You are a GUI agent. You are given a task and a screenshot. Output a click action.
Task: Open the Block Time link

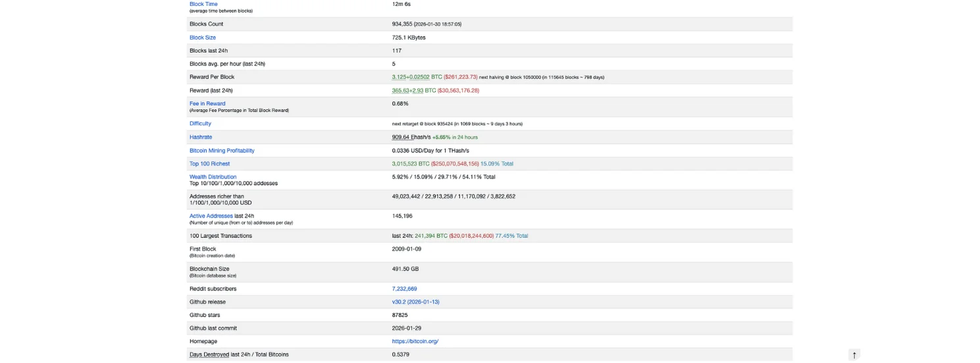(x=203, y=4)
